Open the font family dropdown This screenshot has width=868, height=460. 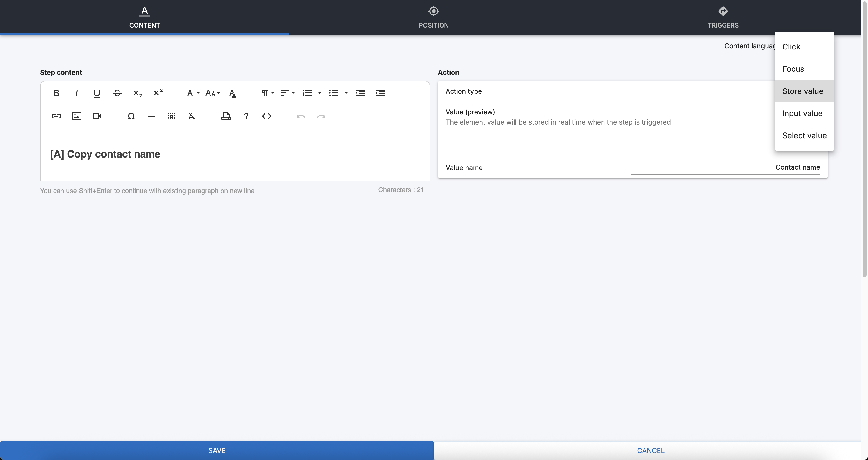[x=193, y=93]
